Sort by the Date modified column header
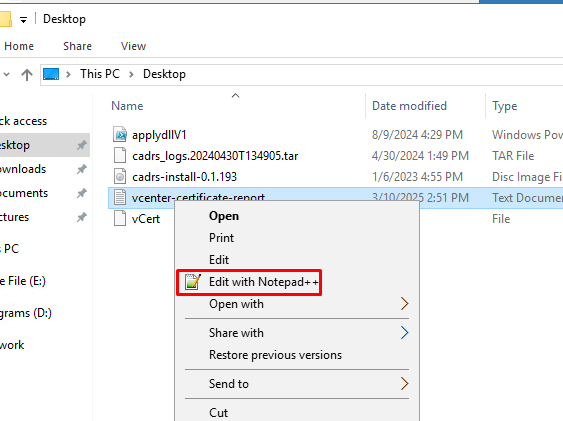This screenshot has width=563, height=421. point(409,106)
